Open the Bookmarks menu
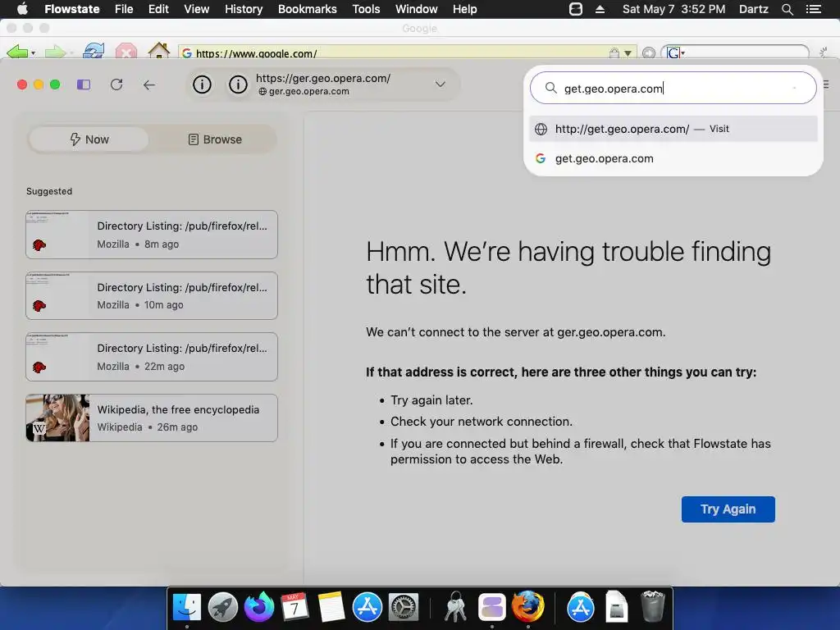 (308, 9)
